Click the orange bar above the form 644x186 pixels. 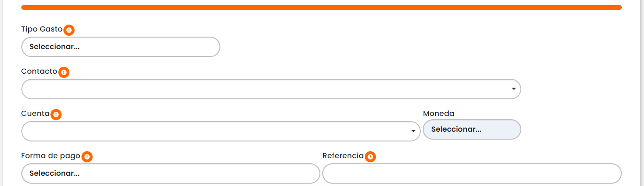pos(321,7)
